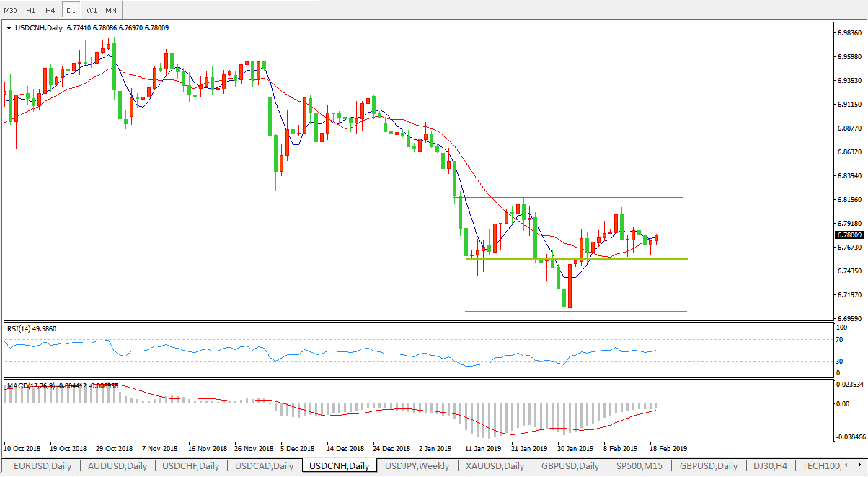The width and height of the screenshot is (868, 477).
Task: Open the USDCNH,Daily chart dropdown triangle
Action: click(x=9, y=28)
